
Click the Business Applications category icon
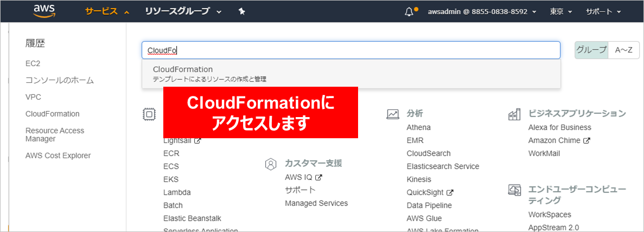pos(514,114)
